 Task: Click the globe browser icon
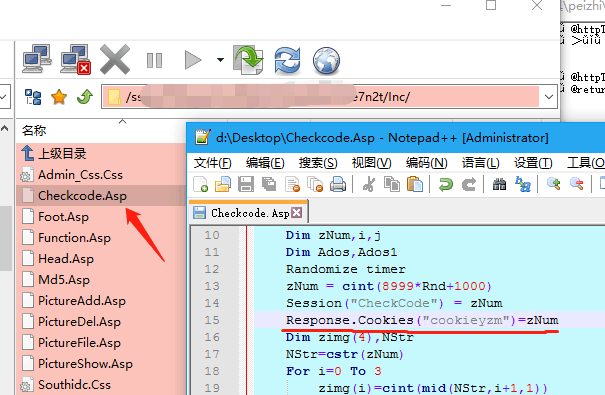click(326, 61)
